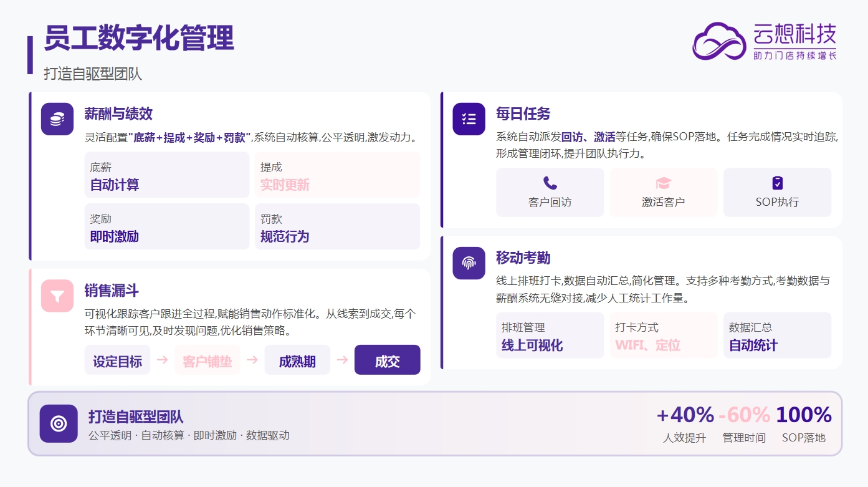Select the 数据汇总 自动统计 tile
The image size is (868, 487).
(776, 335)
